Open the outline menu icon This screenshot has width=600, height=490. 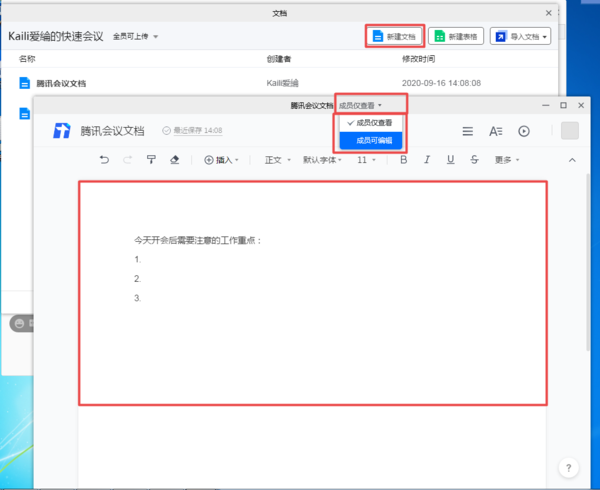(x=467, y=131)
